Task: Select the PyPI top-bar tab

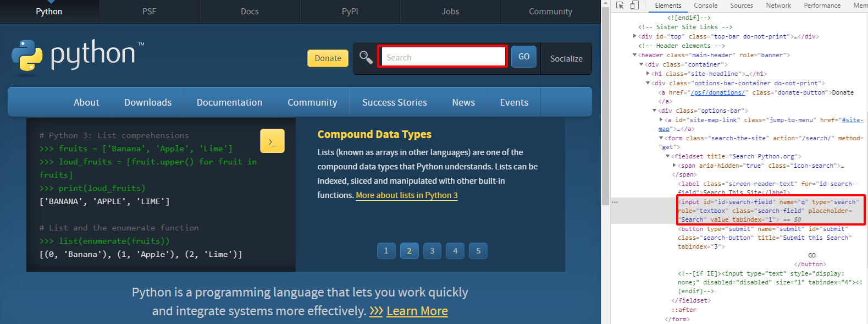Action: point(350,12)
